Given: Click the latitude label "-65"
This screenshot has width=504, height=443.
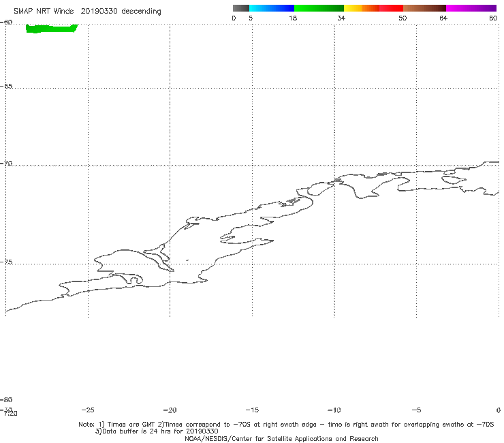Looking at the screenshot, I should [x=6, y=87].
